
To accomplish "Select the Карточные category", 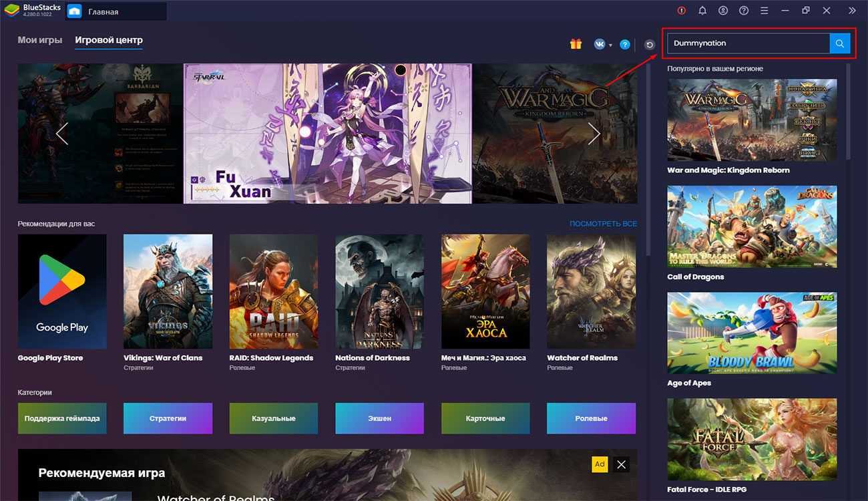I will 485,418.
